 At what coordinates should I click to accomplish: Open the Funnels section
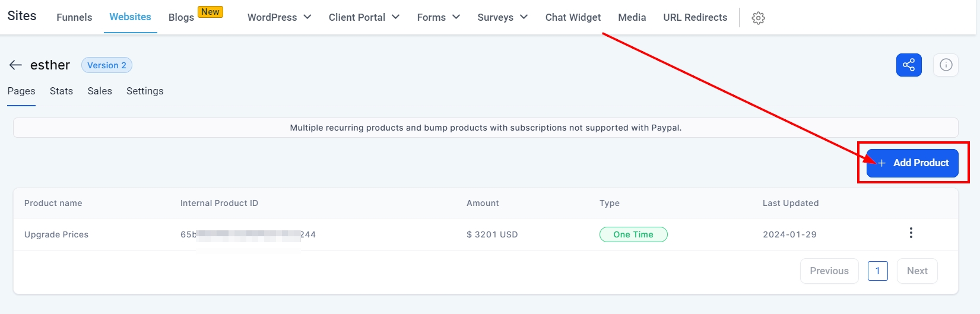pyautogui.click(x=74, y=17)
